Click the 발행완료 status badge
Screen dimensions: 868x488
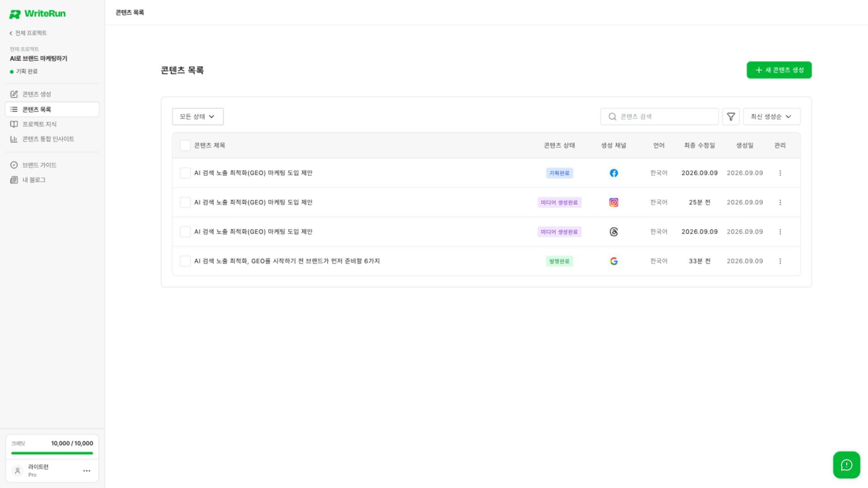(x=559, y=261)
